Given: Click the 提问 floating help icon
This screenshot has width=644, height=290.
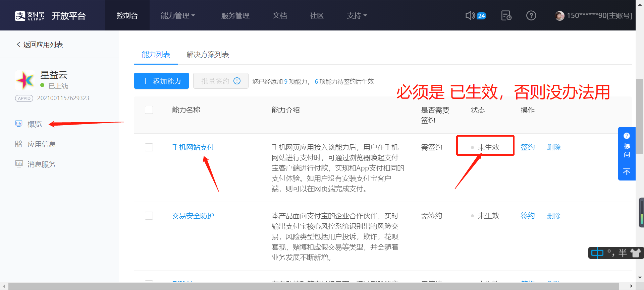Looking at the screenshot, I should (627, 136).
